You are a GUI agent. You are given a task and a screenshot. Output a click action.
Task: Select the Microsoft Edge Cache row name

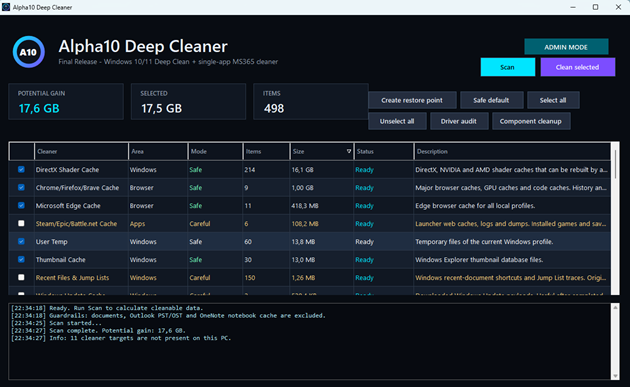68,205
